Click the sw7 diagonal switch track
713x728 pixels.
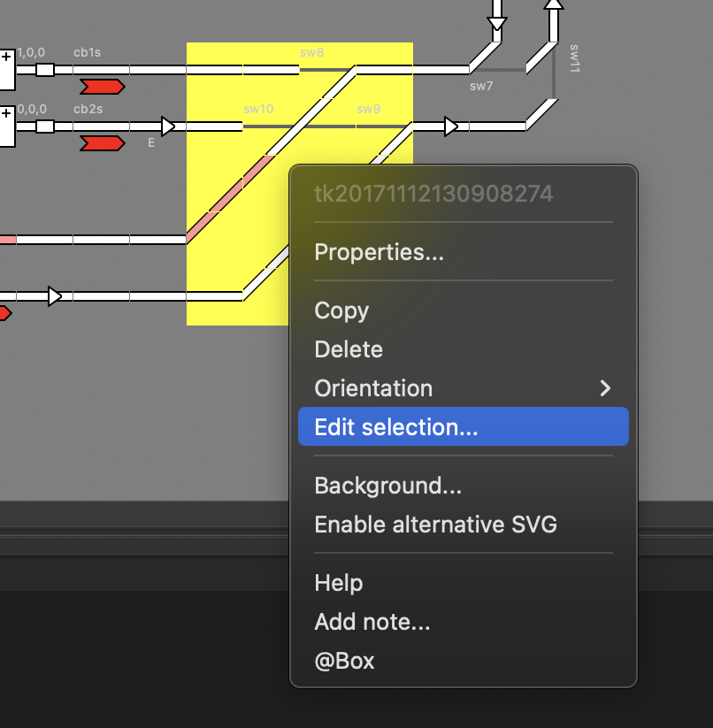point(484,57)
